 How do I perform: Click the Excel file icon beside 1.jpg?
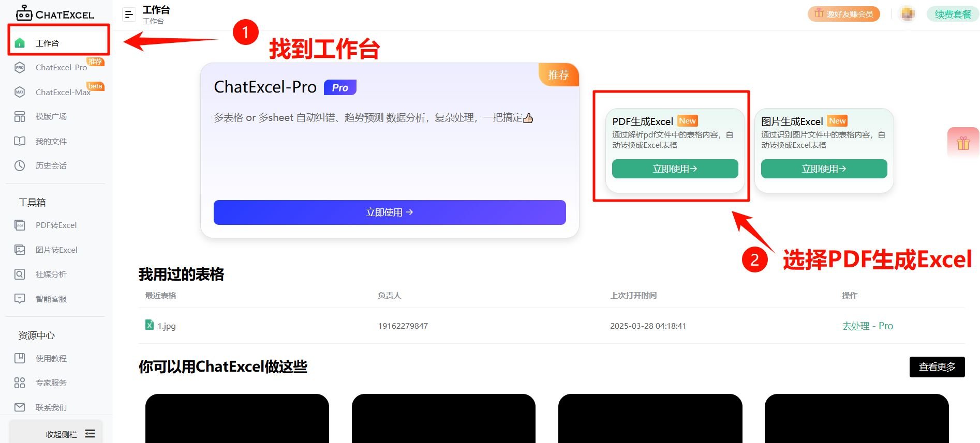(x=149, y=325)
